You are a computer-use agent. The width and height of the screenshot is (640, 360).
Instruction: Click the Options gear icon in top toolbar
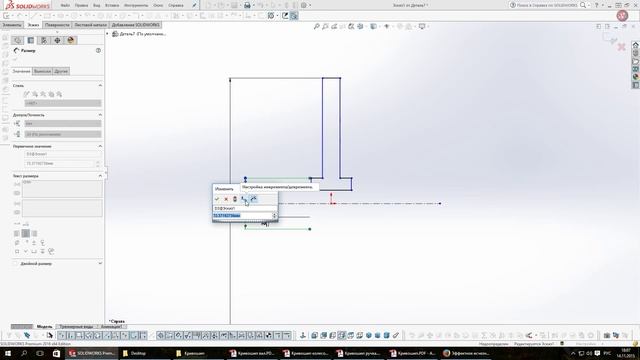pos(304,5)
